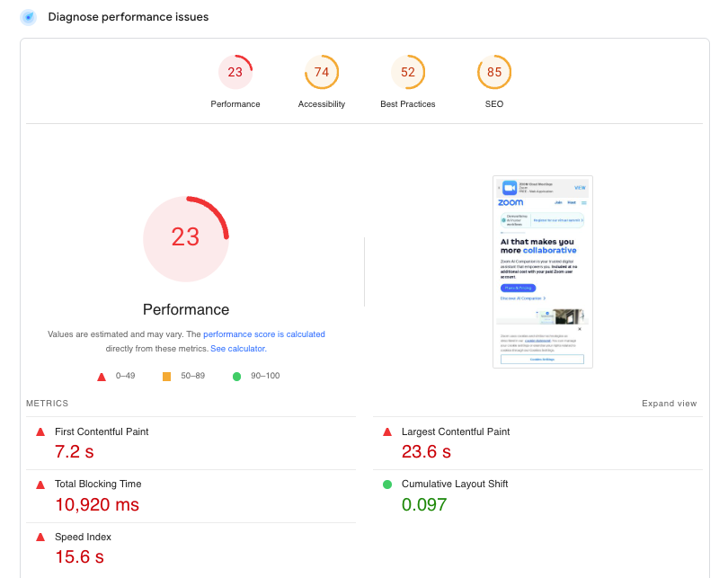This screenshot has width=728, height=578.
Task: Click the 'Speed Index' metric label
Action: click(x=83, y=537)
